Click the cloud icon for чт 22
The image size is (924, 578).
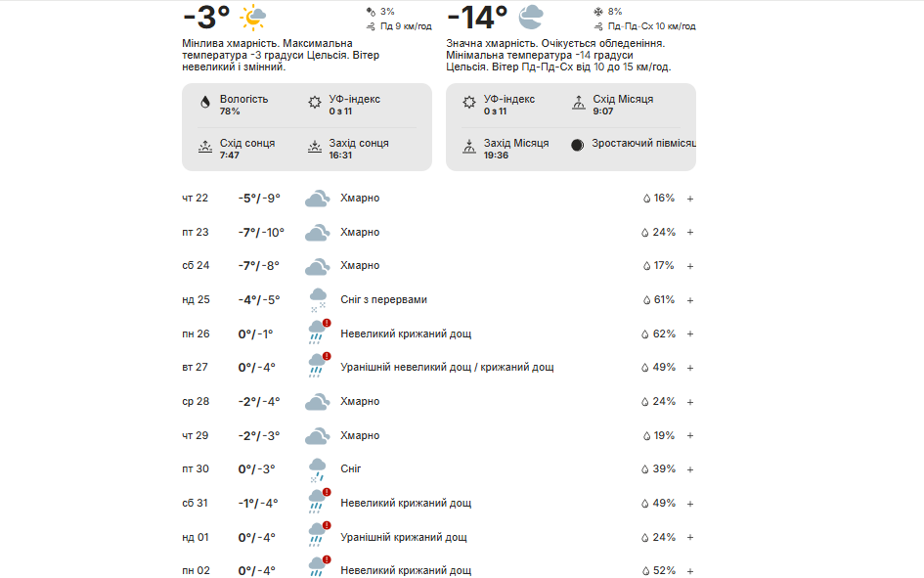coord(316,199)
